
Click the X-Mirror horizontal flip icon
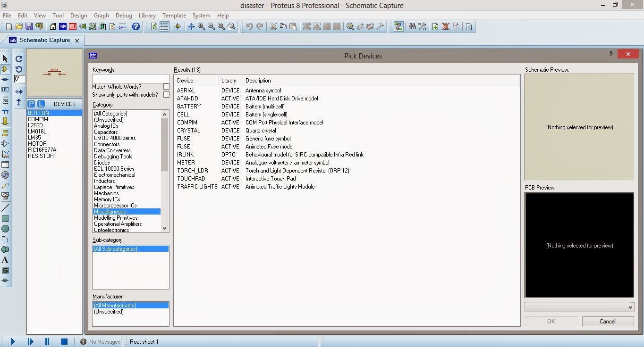19,91
